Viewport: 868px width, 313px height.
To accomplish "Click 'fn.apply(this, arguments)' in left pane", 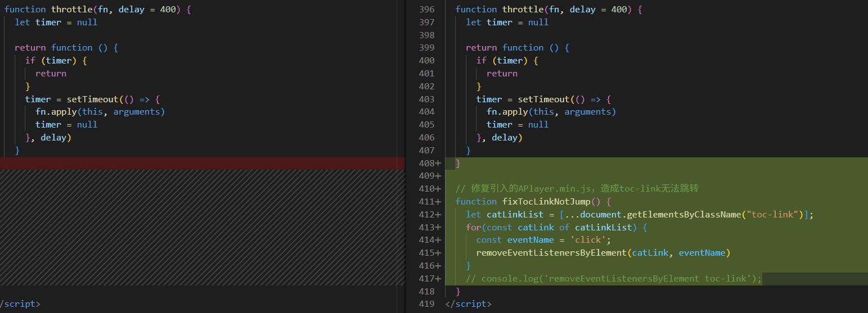I will tap(100, 112).
